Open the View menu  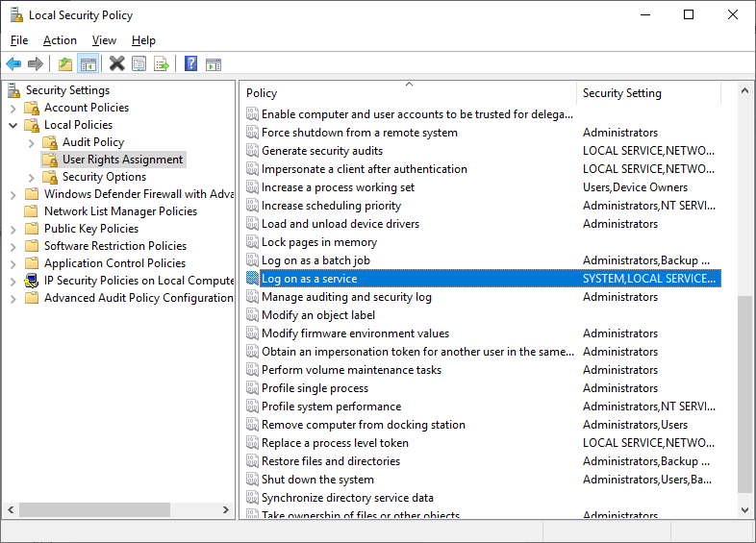point(104,40)
